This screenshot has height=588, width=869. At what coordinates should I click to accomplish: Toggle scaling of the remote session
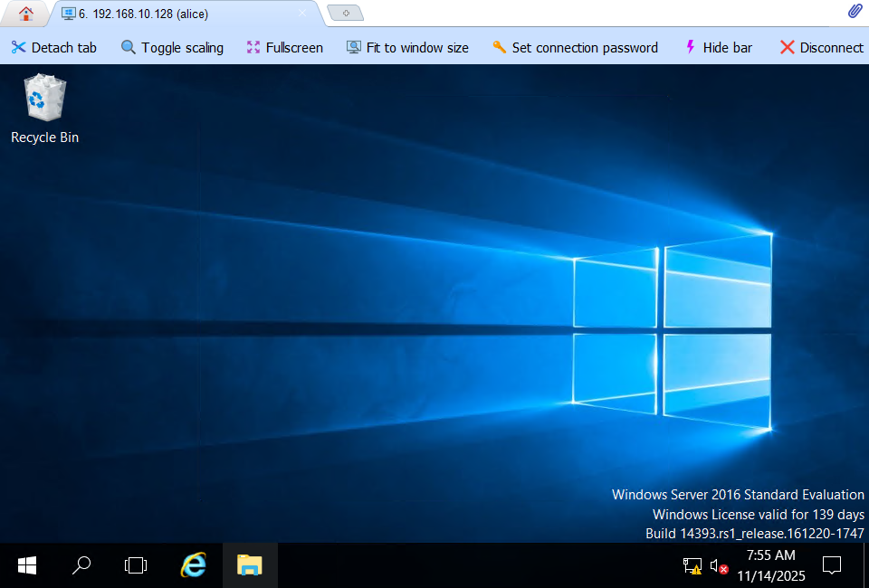[172, 48]
